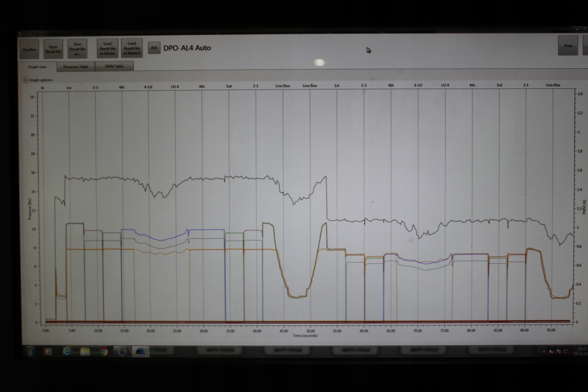Click Load Result file as Master2

point(132,48)
